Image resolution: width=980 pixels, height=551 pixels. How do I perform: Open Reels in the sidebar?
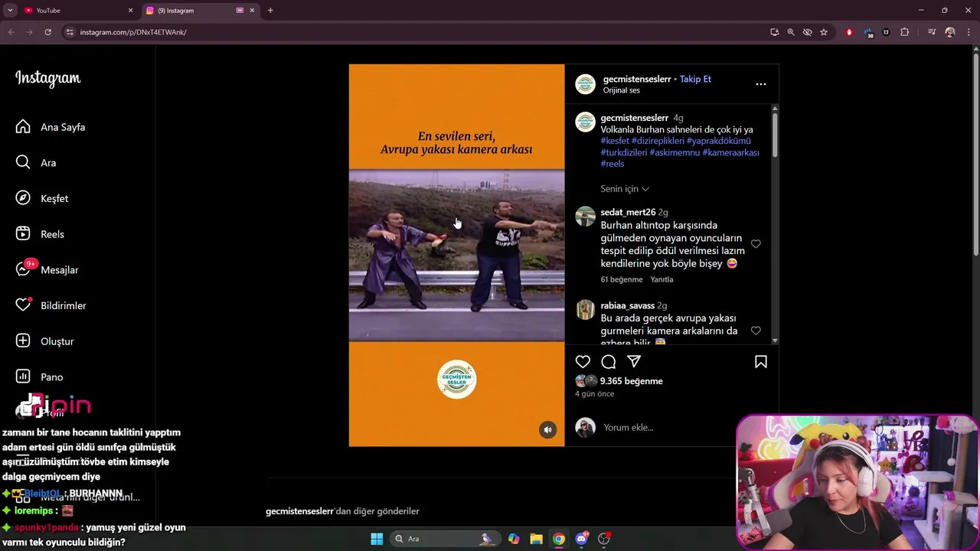tap(41, 234)
